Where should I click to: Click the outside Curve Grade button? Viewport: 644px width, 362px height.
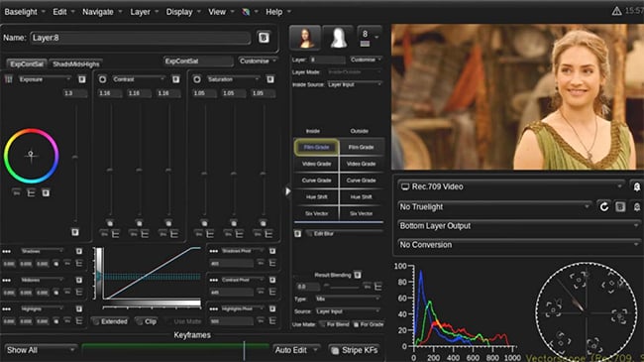[361, 181]
